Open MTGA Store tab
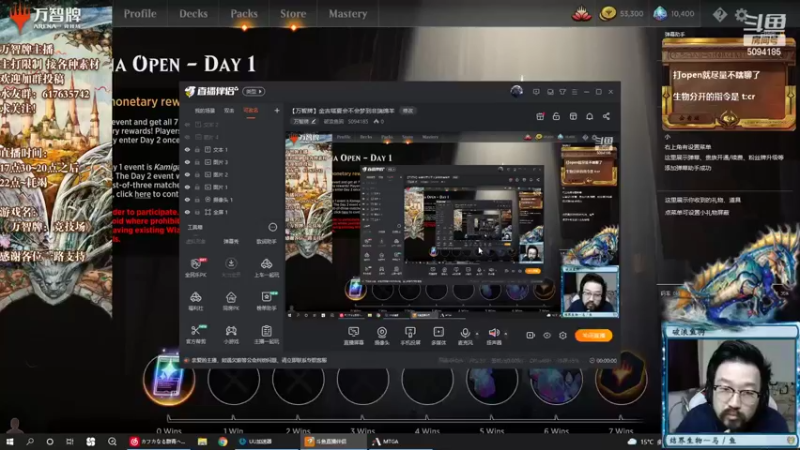Image resolution: width=800 pixels, height=450 pixels. [x=293, y=14]
